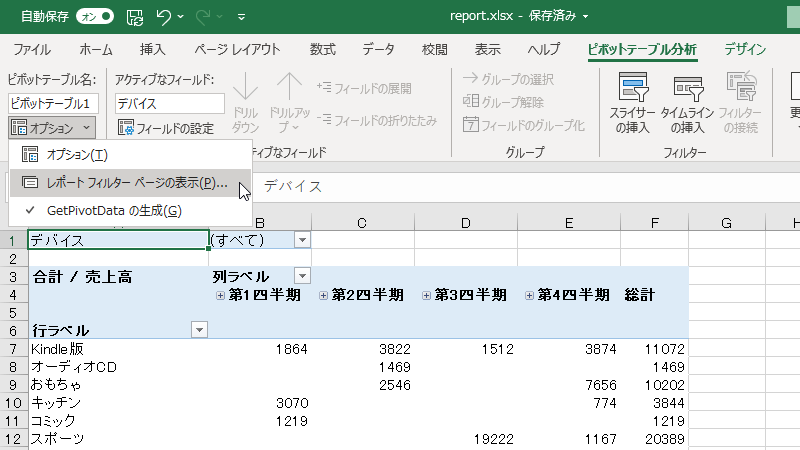Image resolution: width=800 pixels, height=450 pixels.
Task: Click the ピボットテーブル名 input field
Action: [53, 104]
